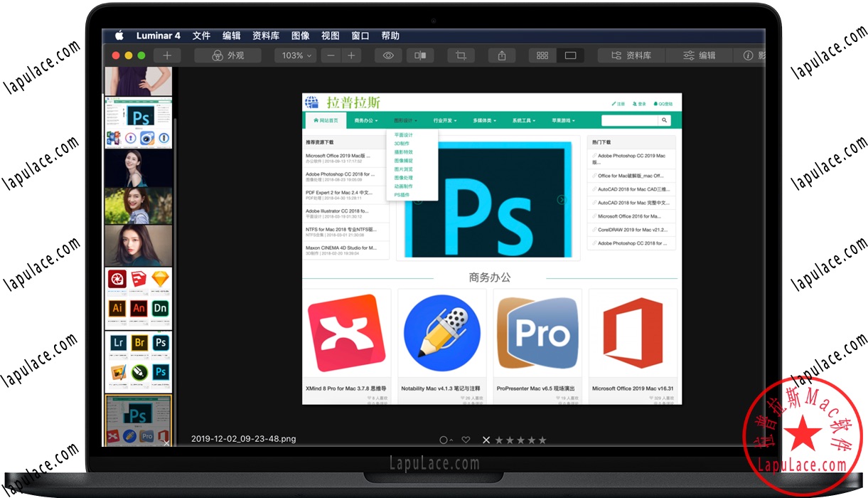
Task: Switch to the 编辑 Edit tab
Action: click(699, 55)
